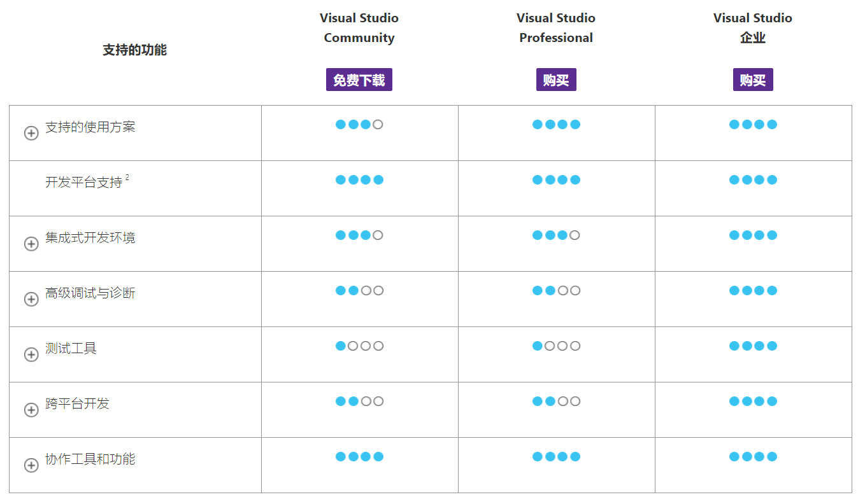Click the 免费下载 button for Community
Image resolution: width=865 pixels, height=504 pixels.
[x=359, y=80]
